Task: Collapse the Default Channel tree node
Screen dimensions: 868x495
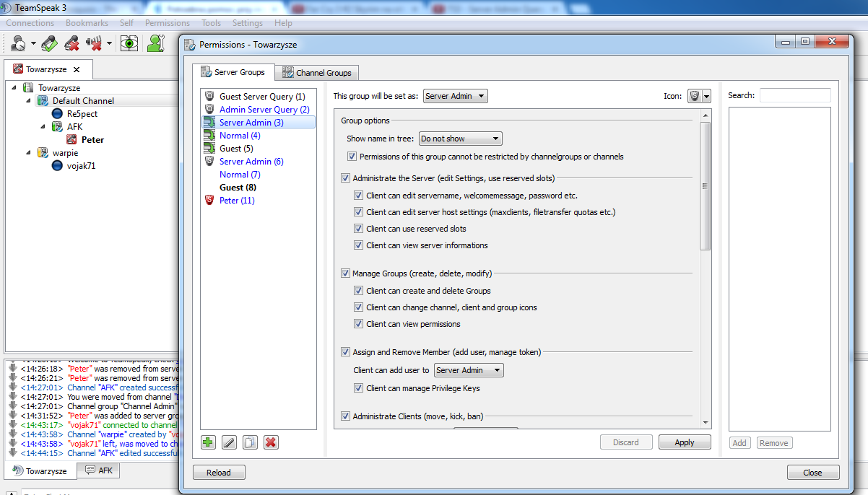Action: pyautogui.click(x=28, y=101)
